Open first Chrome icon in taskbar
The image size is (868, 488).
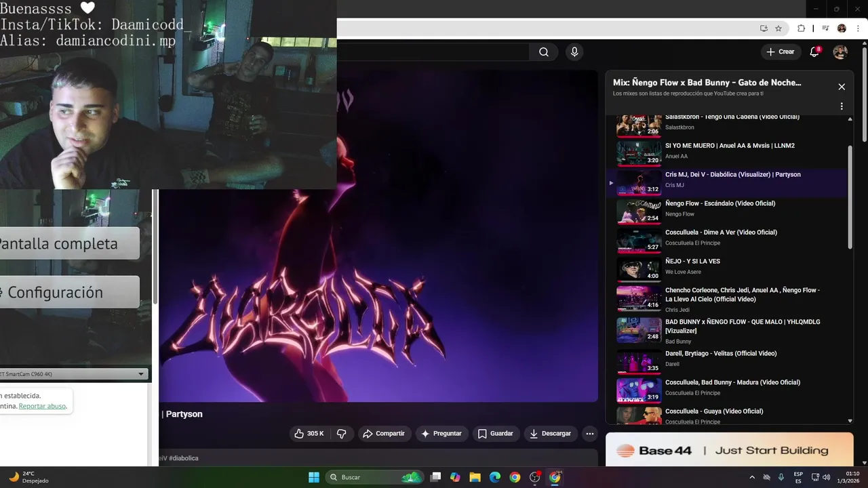pos(515,477)
